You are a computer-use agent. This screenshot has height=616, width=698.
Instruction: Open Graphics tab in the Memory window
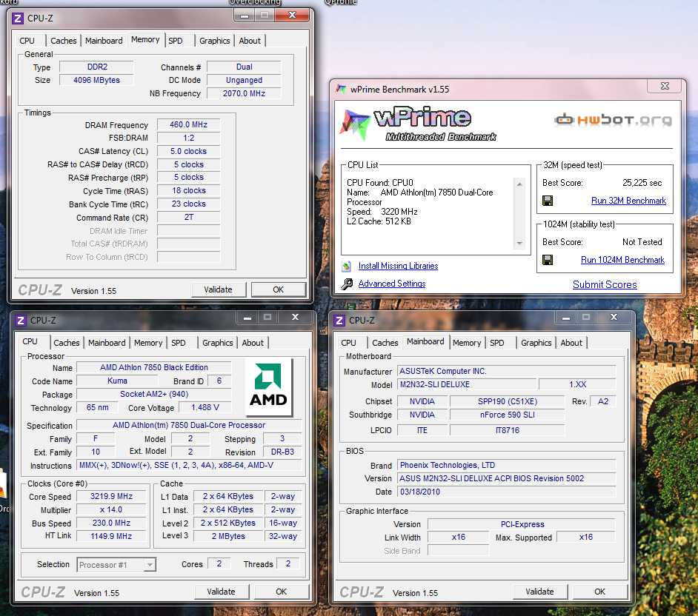[215, 41]
